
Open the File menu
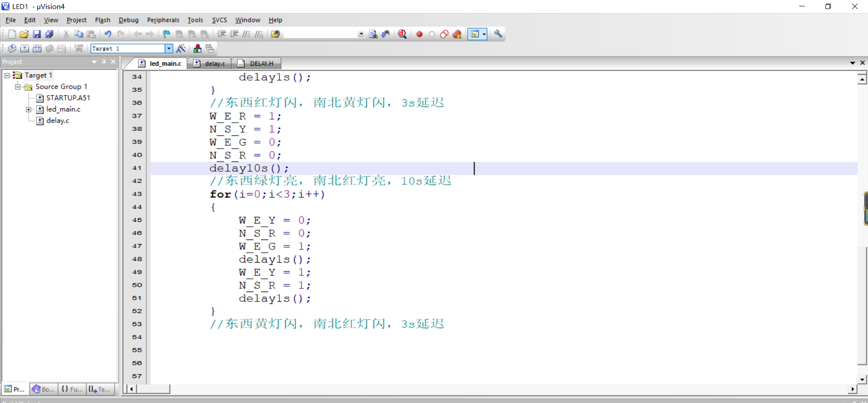tap(10, 20)
